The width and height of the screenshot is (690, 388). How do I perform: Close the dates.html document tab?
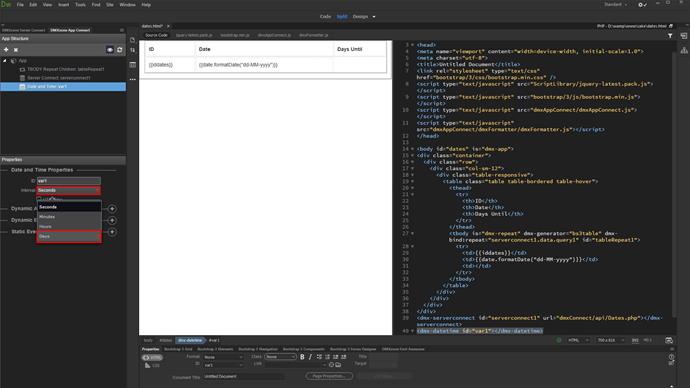168,26
